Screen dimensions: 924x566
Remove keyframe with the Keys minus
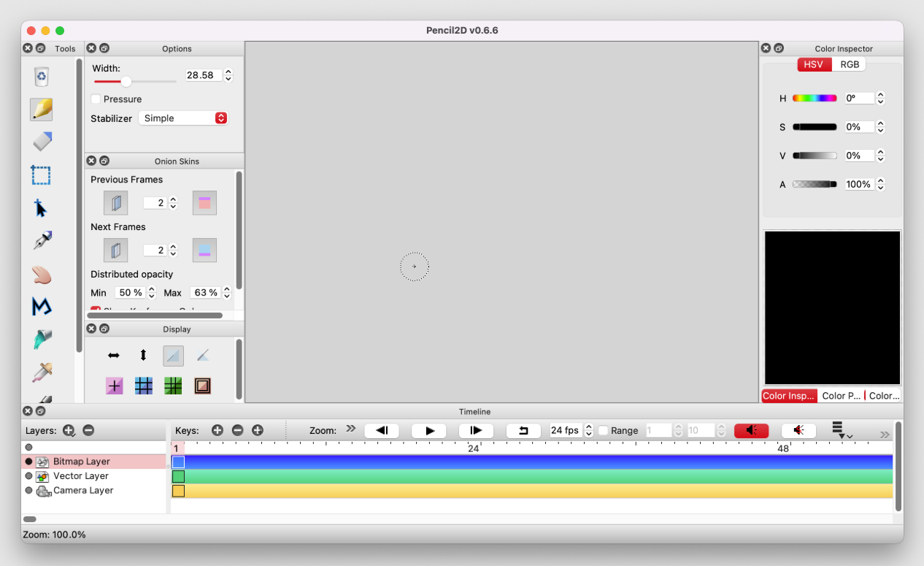click(237, 431)
